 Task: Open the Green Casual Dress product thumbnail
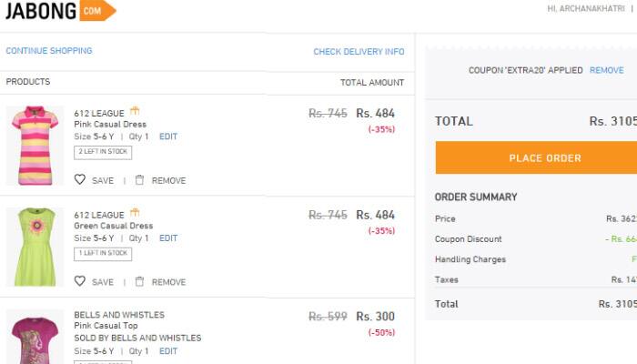coord(35,247)
